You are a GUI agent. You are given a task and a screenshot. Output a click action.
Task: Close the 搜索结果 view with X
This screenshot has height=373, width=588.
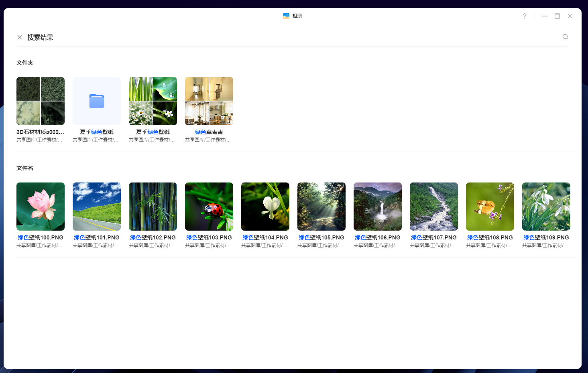click(20, 37)
